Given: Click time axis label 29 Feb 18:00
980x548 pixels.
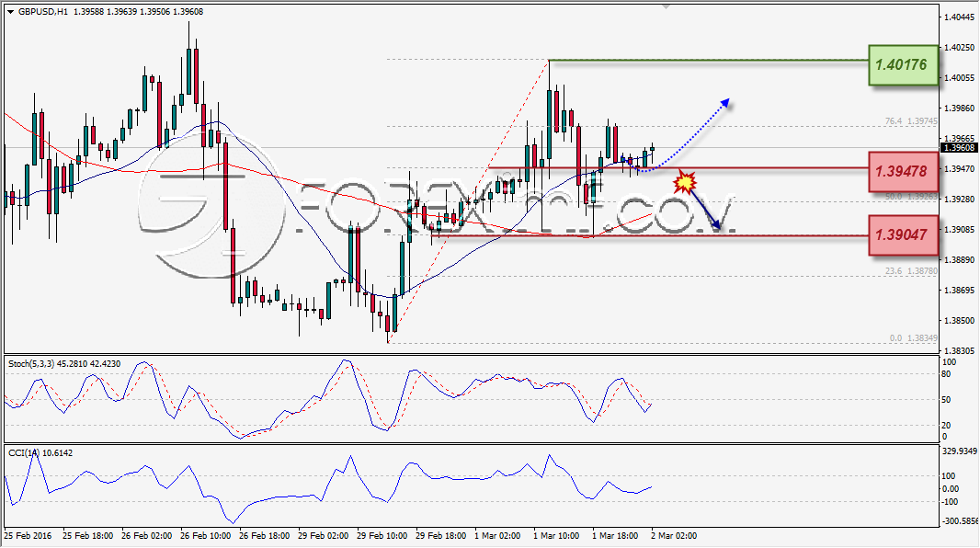Looking at the screenshot, I should [x=440, y=536].
